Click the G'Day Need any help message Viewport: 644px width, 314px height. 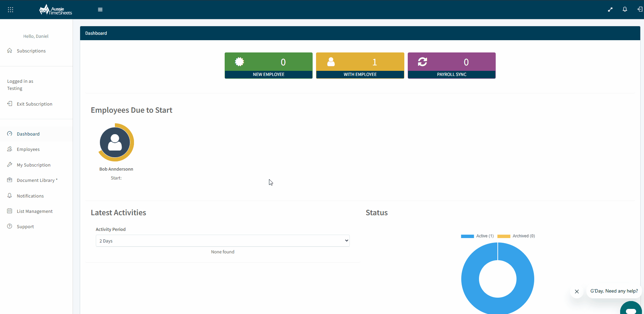click(614, 291)
